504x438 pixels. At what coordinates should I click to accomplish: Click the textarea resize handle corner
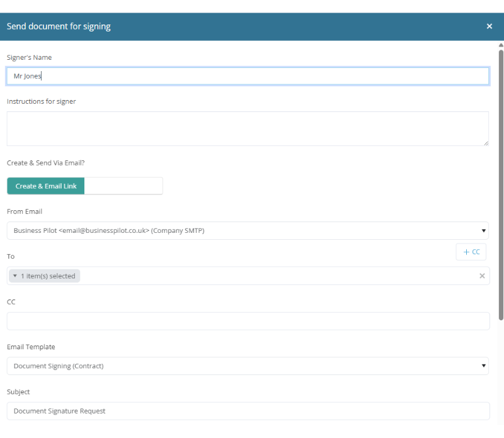point(486,143)
